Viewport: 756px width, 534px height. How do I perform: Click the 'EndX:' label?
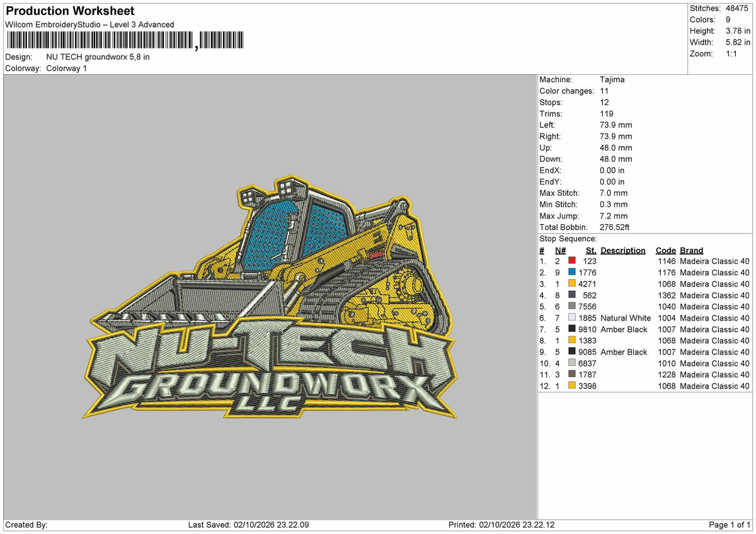(x=551, y=170)
